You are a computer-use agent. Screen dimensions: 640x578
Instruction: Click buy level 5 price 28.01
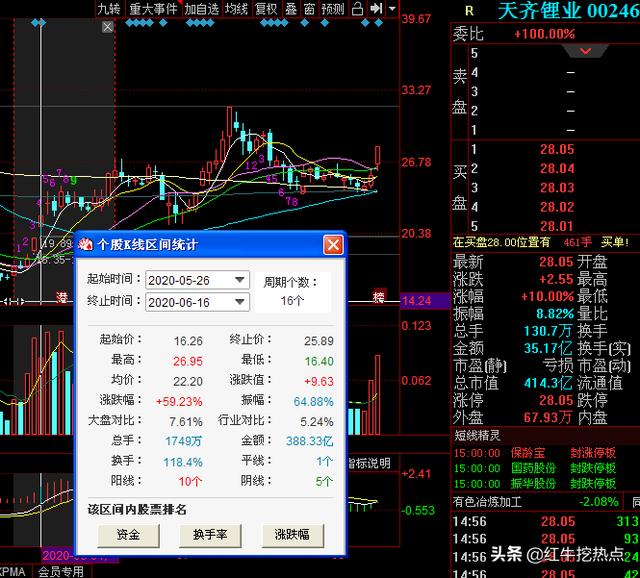click(557, 226)
